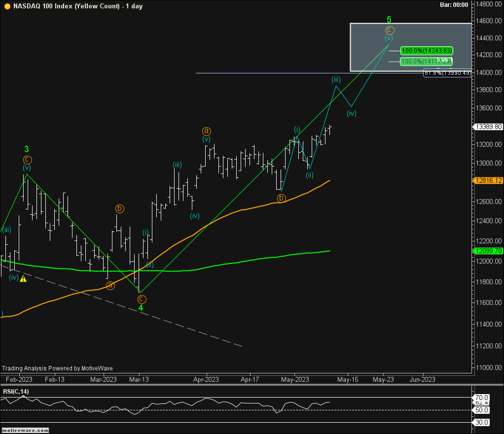The height and width of the screenshot is (434, 504).
Task: Click the 'Apr-2023' date on the time axis
Action: pyautogui.click(x=206, y=379)
